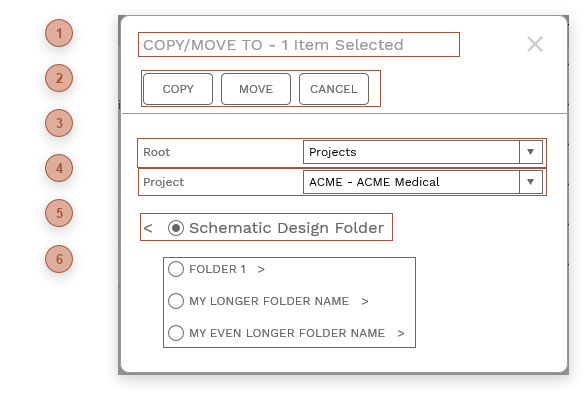Click the COPY button
588x398 pixels.
pos(178,89)
